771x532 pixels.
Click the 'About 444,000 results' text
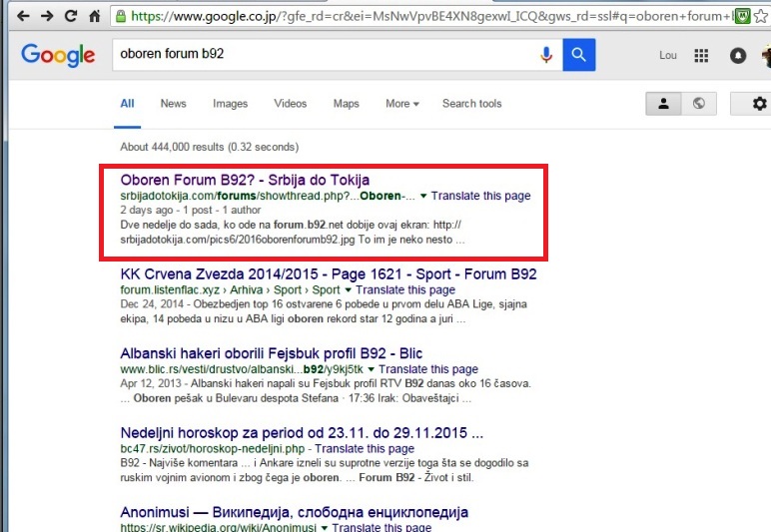click(x=209, y=147)
